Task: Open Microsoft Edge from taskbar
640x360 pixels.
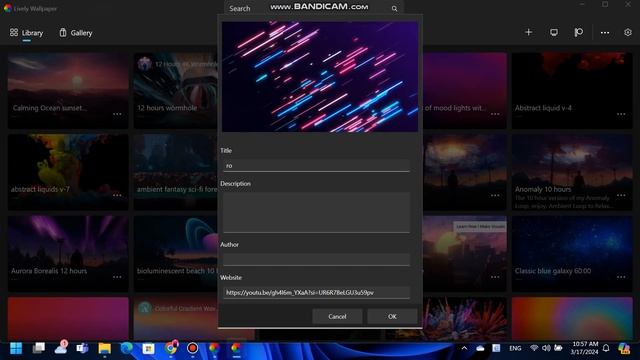Action: point(127,348)
